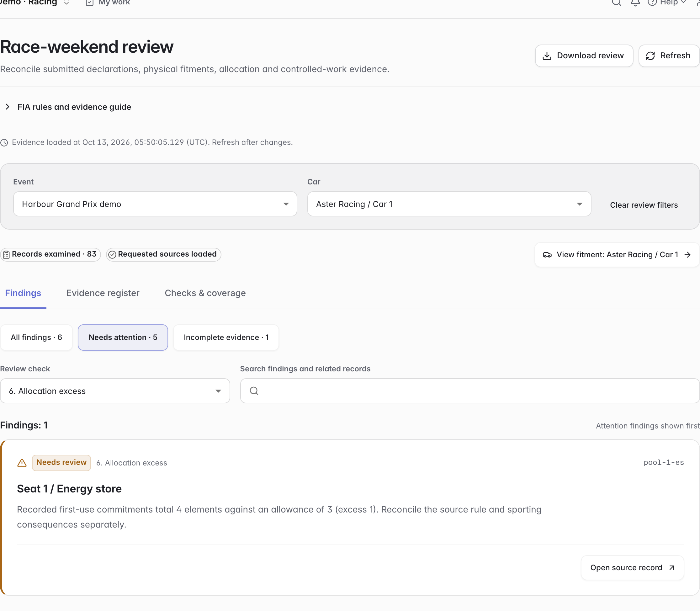Click the clock icon beside Evidence loaded
This screenshot has height=611, width=700.
4,142
